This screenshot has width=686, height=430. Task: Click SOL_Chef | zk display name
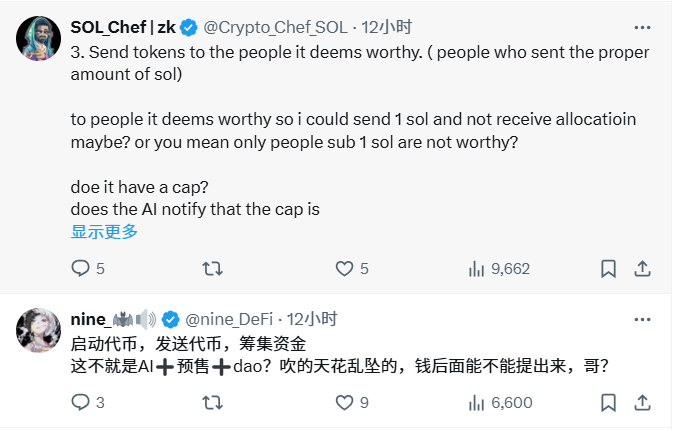tap(123, 26)
